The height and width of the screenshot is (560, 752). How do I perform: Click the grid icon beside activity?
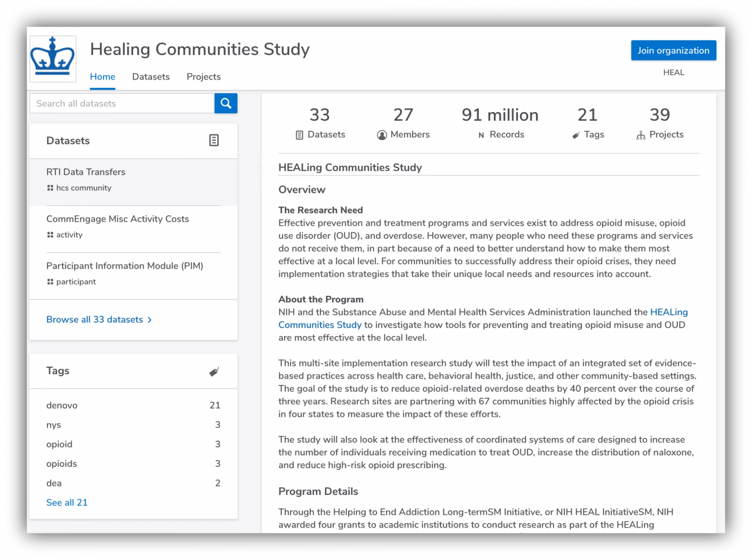[x=50, y=235]
